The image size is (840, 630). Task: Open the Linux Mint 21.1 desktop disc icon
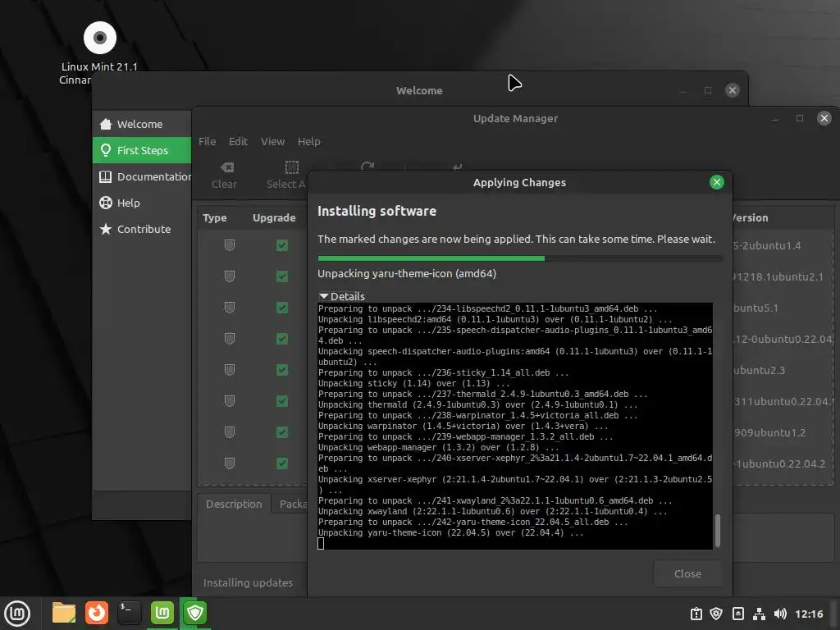point(99,38)
